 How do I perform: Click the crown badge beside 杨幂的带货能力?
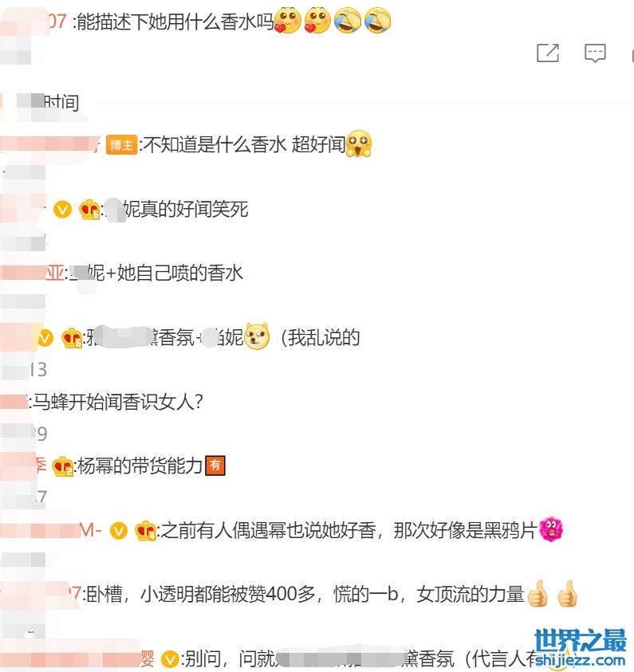pos(62,466)
